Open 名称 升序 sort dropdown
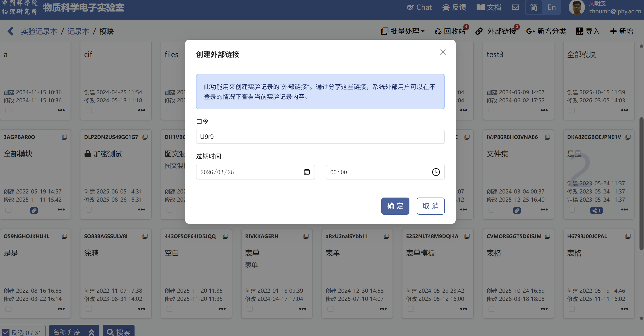 (74, 332)
